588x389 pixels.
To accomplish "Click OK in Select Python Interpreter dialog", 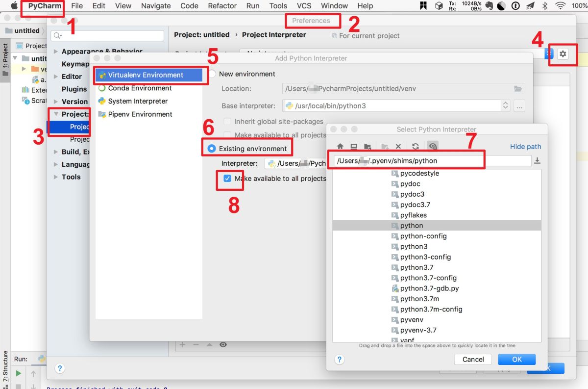I will (517, 360).
